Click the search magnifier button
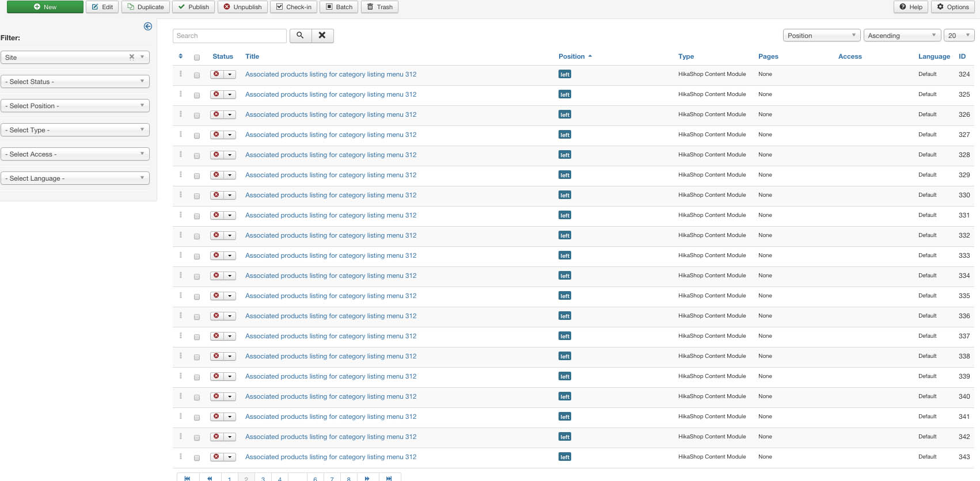The width and height of the screenshot is (980, 481). pos(300,36)
